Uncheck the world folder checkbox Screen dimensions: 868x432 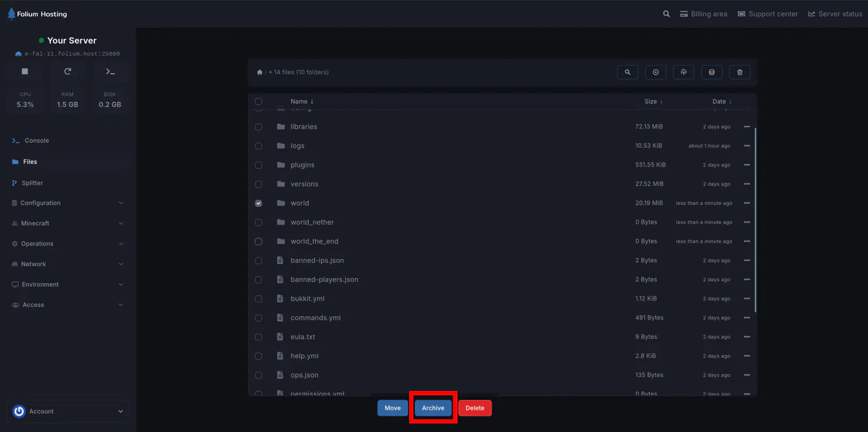tap(258, 203)
